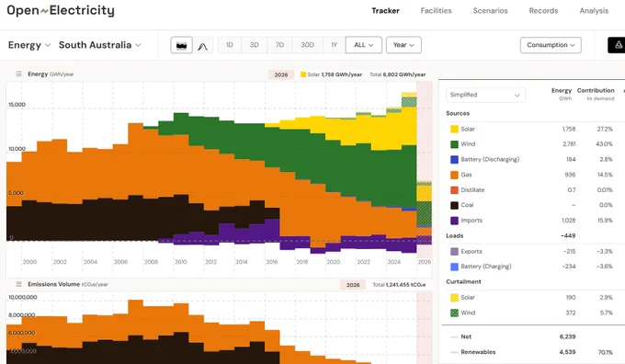Click the 2026 label on Emissions chart

pyautogui.click(x=353, y=285)
